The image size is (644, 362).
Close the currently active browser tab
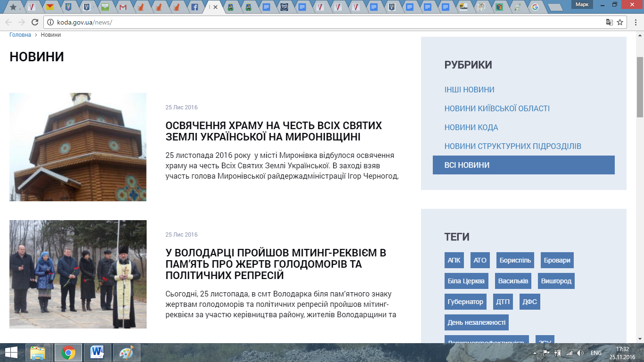(x=215, y=7)
